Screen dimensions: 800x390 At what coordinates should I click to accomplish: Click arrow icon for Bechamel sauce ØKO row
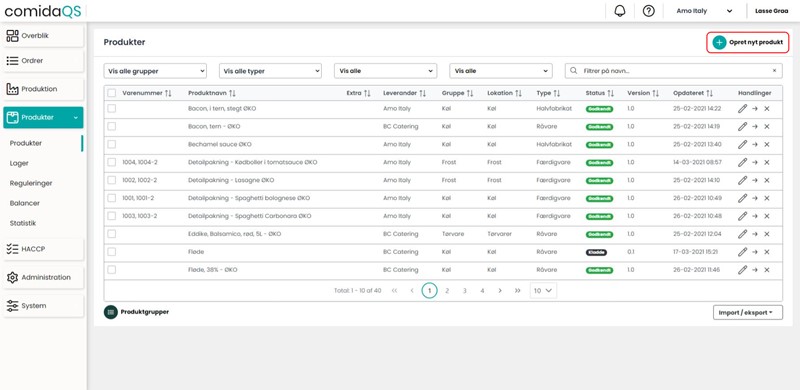tap(755, 144)
